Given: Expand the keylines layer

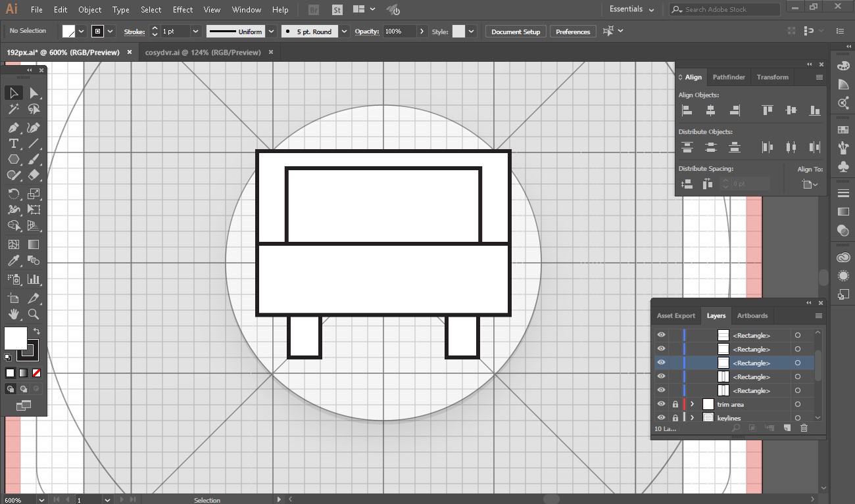Looking at the screenshot, I should 692,418.
